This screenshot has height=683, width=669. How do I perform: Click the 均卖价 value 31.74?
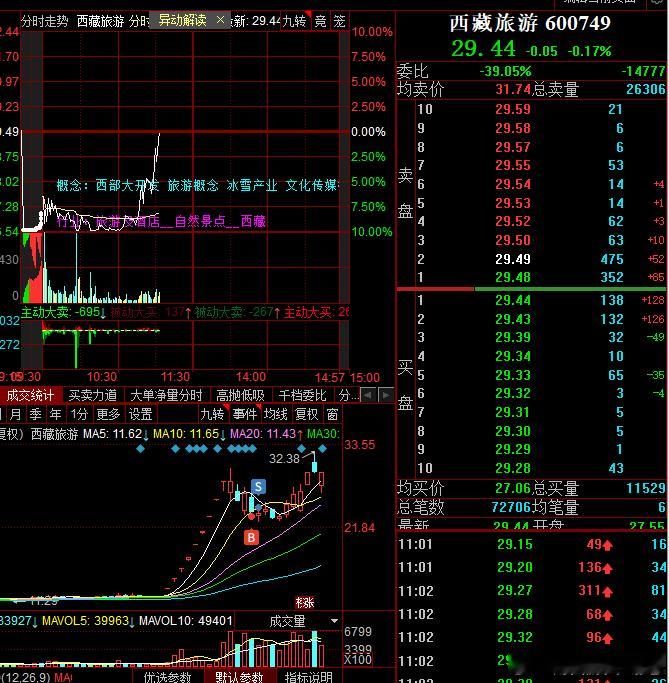(x=513, y=89)
